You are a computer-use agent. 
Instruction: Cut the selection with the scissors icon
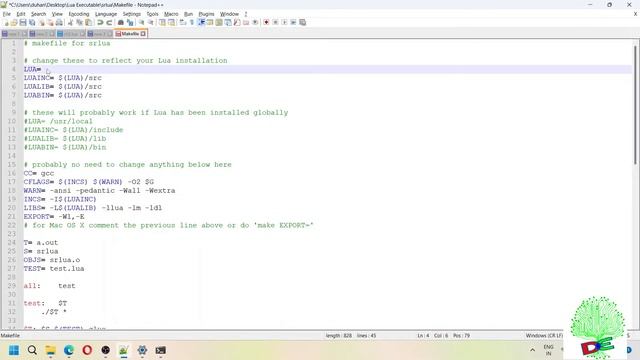pos(70,22)
